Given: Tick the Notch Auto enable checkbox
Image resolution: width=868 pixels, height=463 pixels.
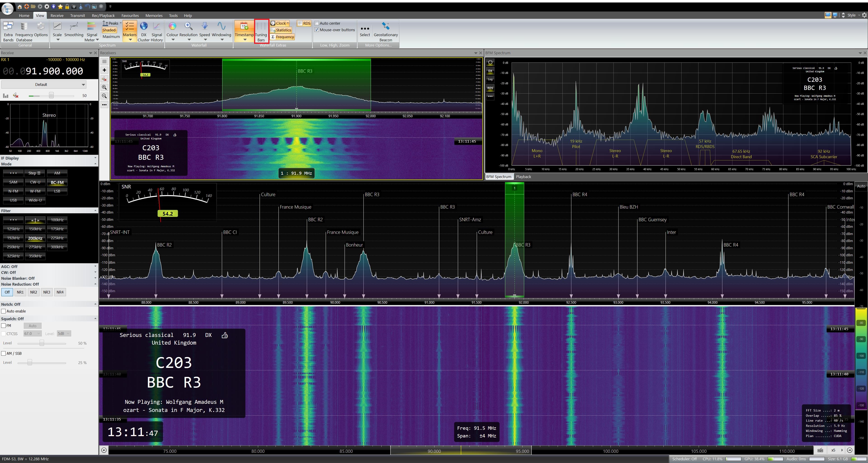Looking at the screenshot, I should 4,311.
